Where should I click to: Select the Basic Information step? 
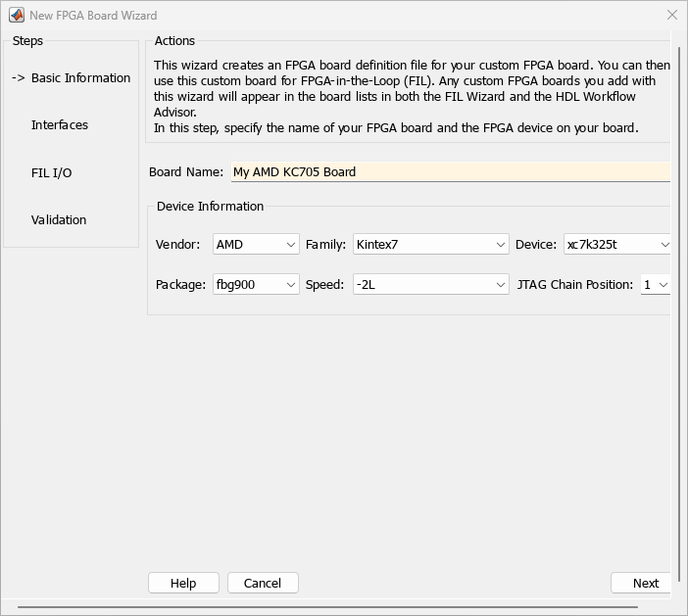pyautogui.click(x=80, y=78)
